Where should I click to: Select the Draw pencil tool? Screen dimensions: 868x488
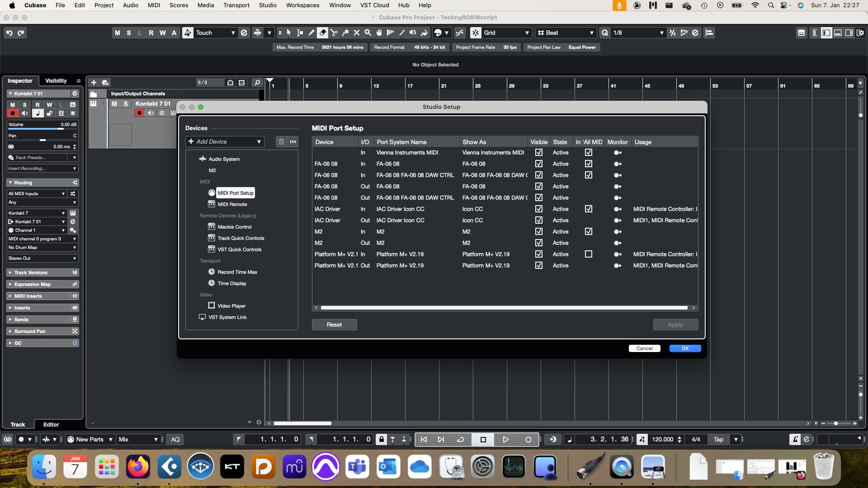[311, 33]
